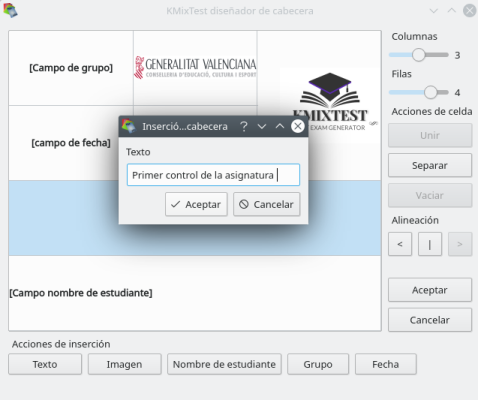Confirm text with dialog Aceptar checkmark button
478x400 pixels.
196,204
